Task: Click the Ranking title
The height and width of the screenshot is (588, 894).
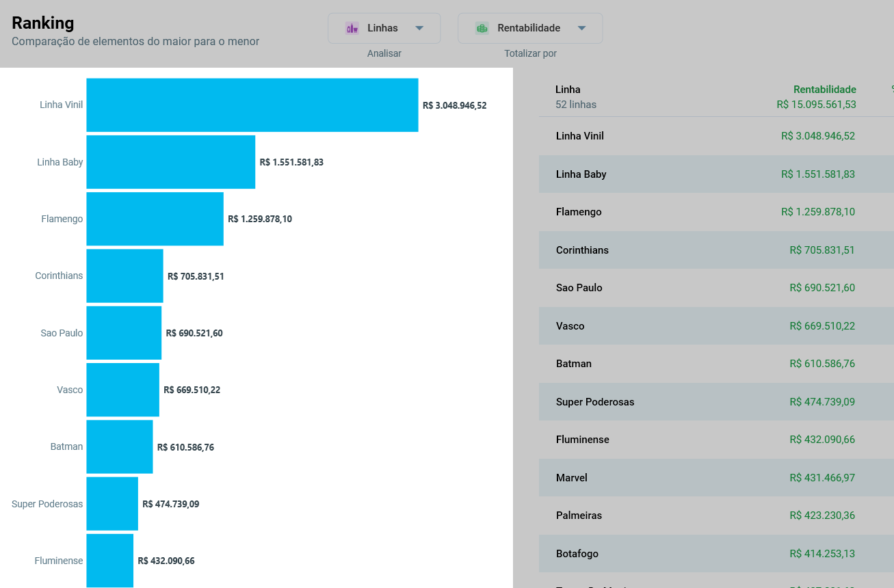Action: pyautogui.click(x=43, y=23)
